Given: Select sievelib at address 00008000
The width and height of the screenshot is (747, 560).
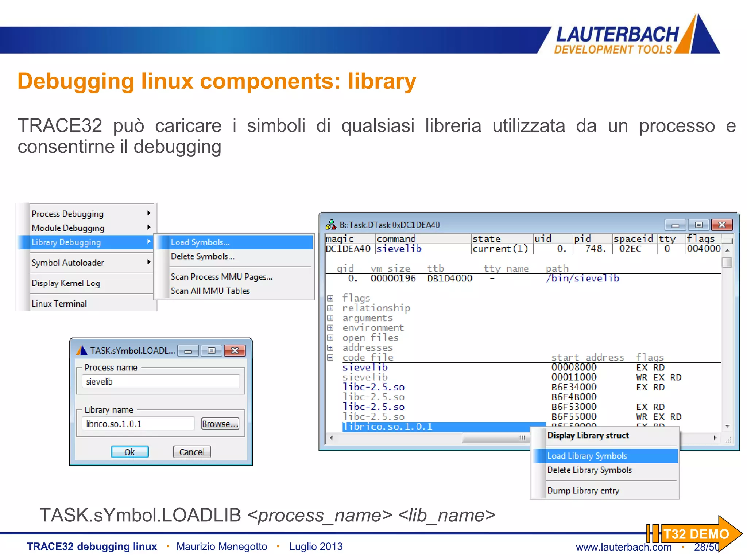Looking at the screenshot, I should point(365,367).
